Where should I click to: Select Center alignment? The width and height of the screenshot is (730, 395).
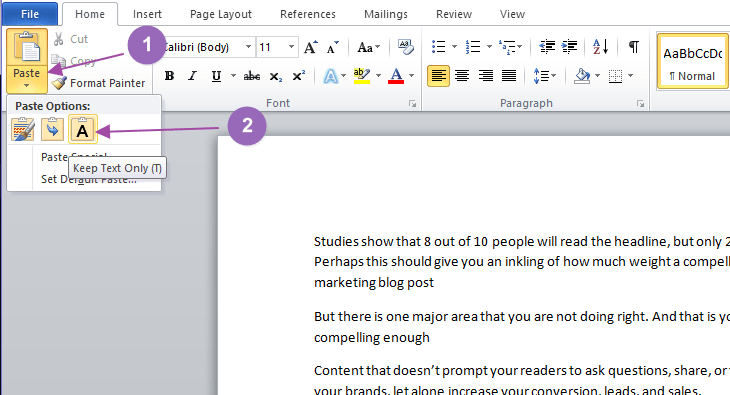click(462, 76)
